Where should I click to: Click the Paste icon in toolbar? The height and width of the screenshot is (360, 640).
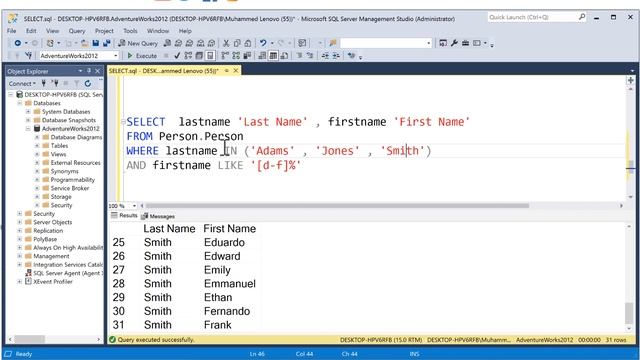(x=248, y=43)
